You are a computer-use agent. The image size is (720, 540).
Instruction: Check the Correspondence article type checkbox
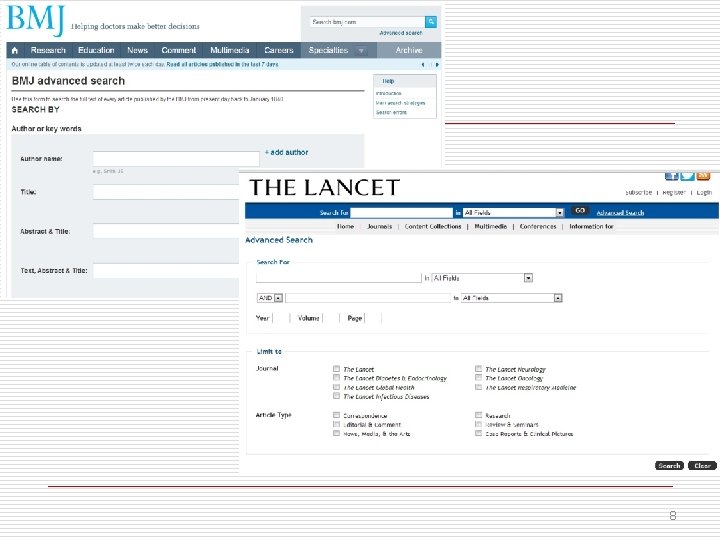pos(337,415)
